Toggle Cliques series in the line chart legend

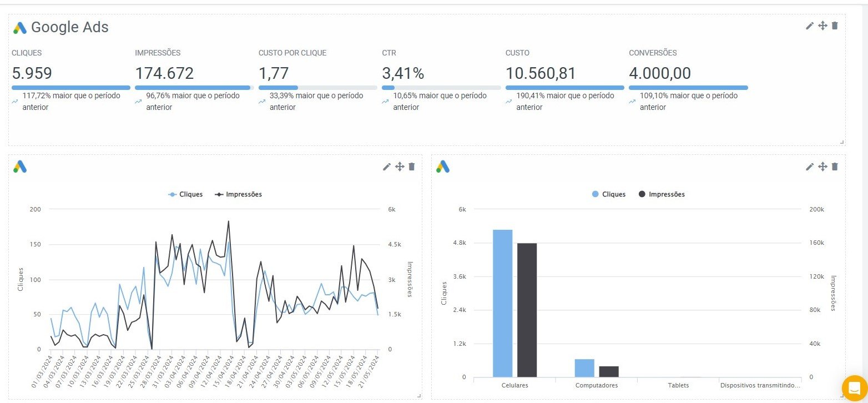[186, 194]
